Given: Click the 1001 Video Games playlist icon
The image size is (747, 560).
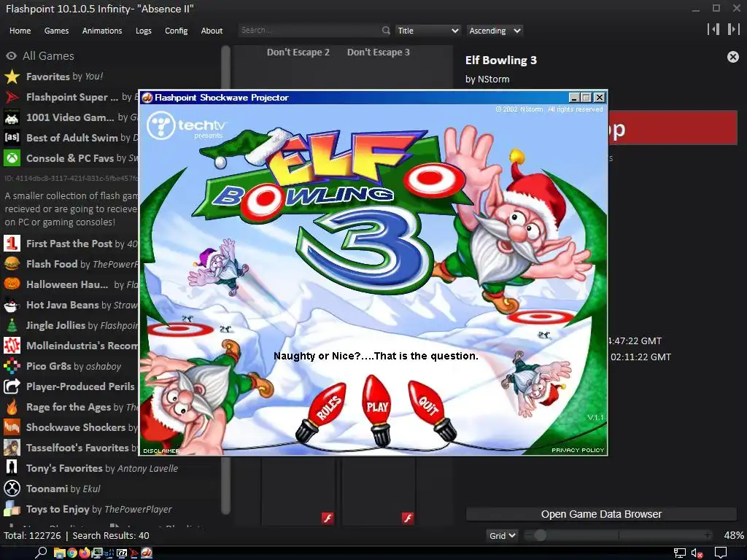Looking at the screenshot, I should click(x=12, y=117).
